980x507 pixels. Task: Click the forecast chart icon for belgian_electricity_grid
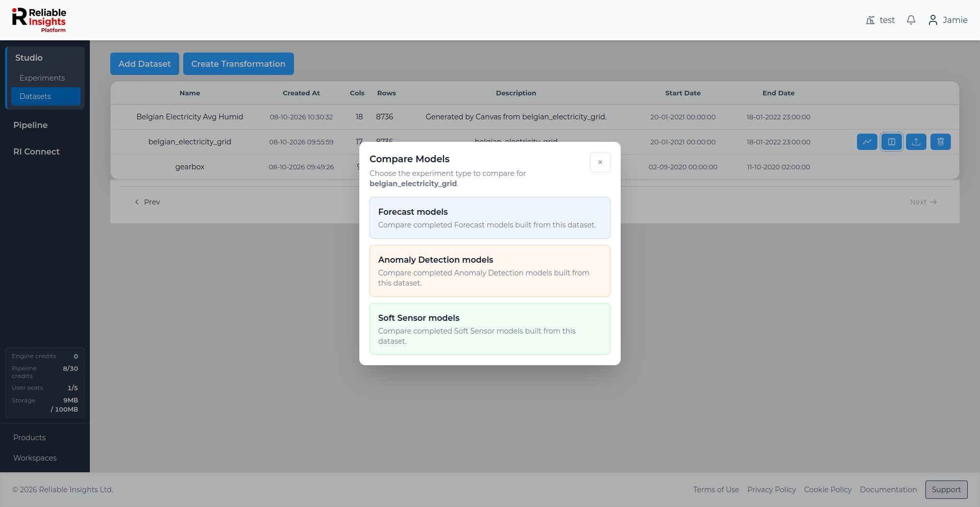tap(867, 142)
